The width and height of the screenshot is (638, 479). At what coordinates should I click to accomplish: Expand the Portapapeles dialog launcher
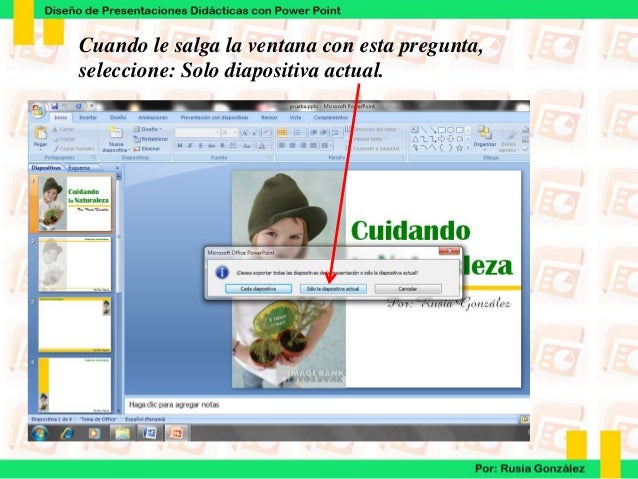pyautogui.click(x=94, y=157)
